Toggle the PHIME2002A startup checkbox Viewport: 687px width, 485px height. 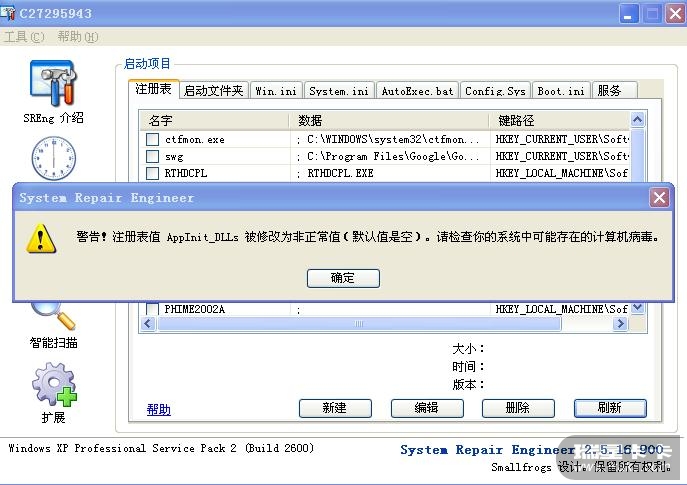point(152,309)
